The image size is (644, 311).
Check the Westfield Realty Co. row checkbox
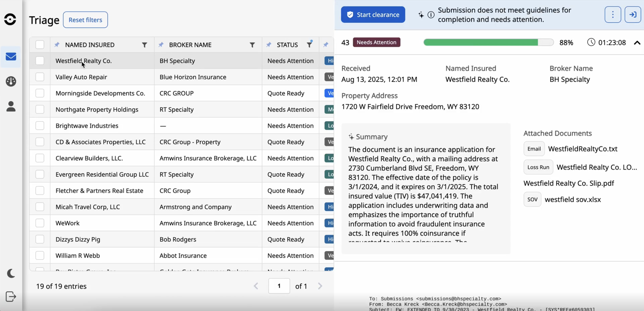[40, 61]
